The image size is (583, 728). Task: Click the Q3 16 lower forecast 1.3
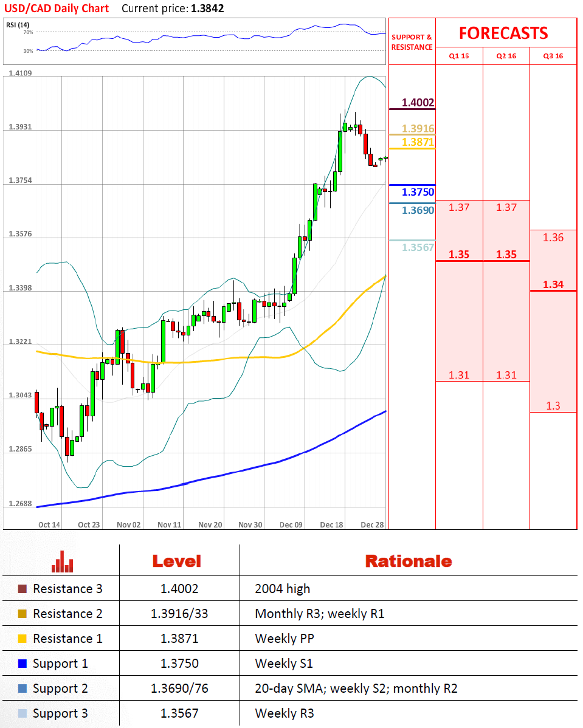[553, 406]
